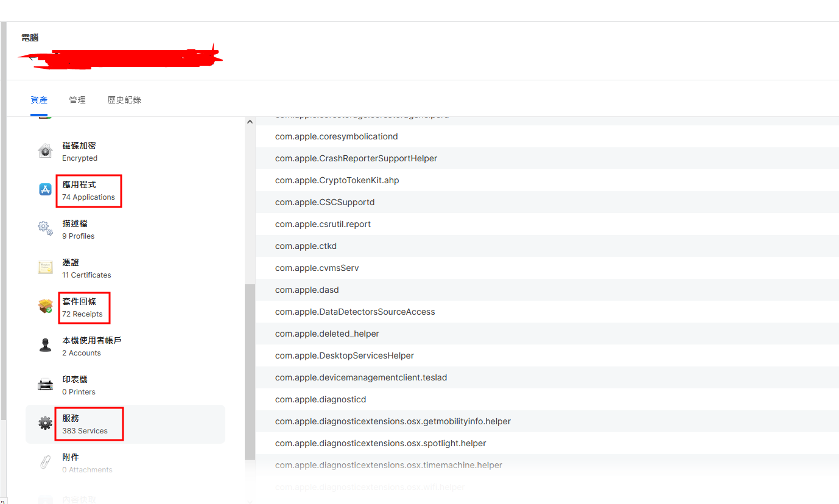Open the 歷史記錄 tab
Image resolution: width=839 pixels, height=504 pixels.
(124, 100)
